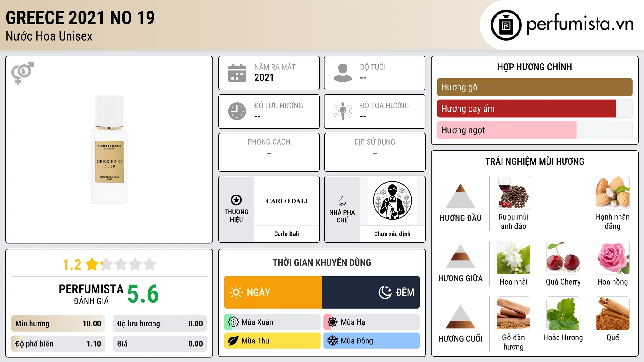
Task: Click the Thời gian khuyên dùng heading
Action: coord(322,262)
